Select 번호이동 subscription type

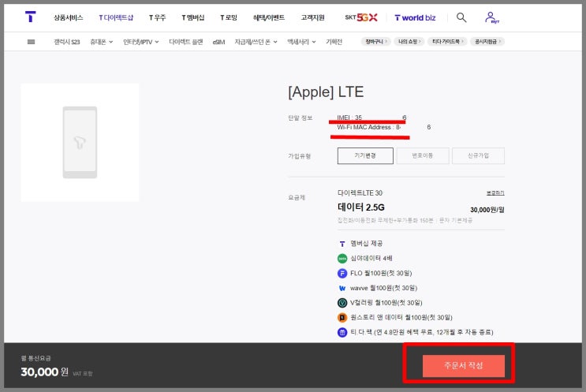tap(422, 155)
